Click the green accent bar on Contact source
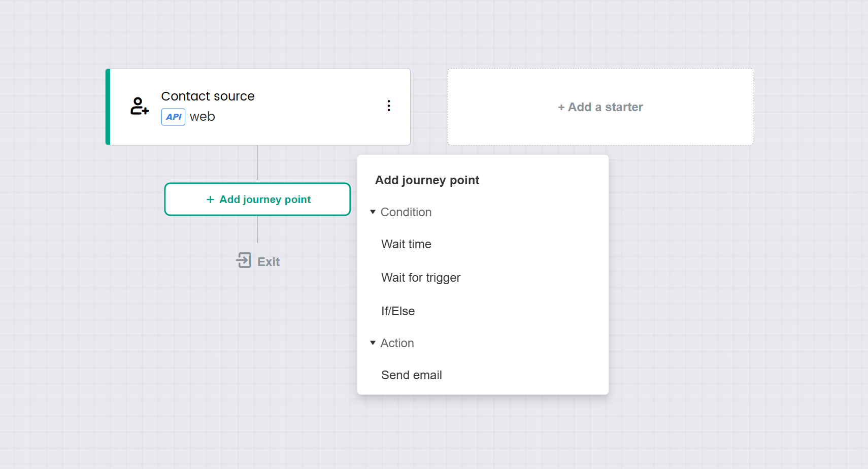 click(108, 107)
